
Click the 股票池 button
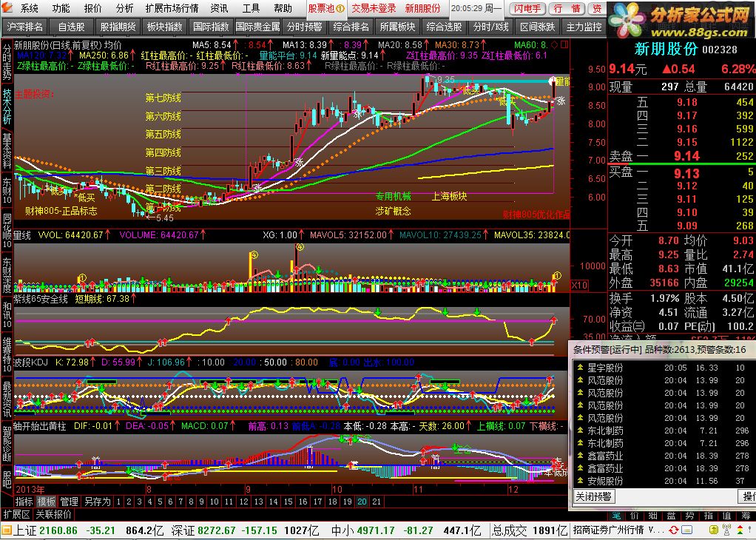326,8
